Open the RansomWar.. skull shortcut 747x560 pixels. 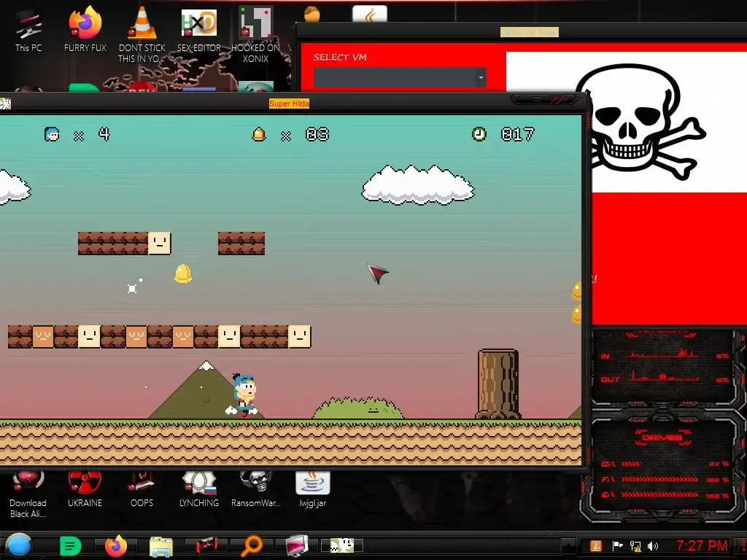tap(256, 489)
